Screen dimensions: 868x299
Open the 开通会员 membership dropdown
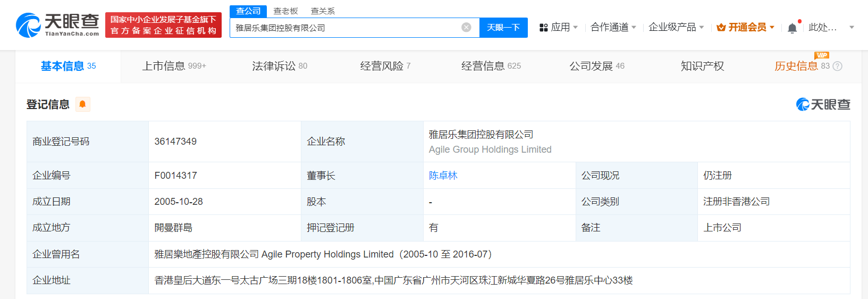745,27
